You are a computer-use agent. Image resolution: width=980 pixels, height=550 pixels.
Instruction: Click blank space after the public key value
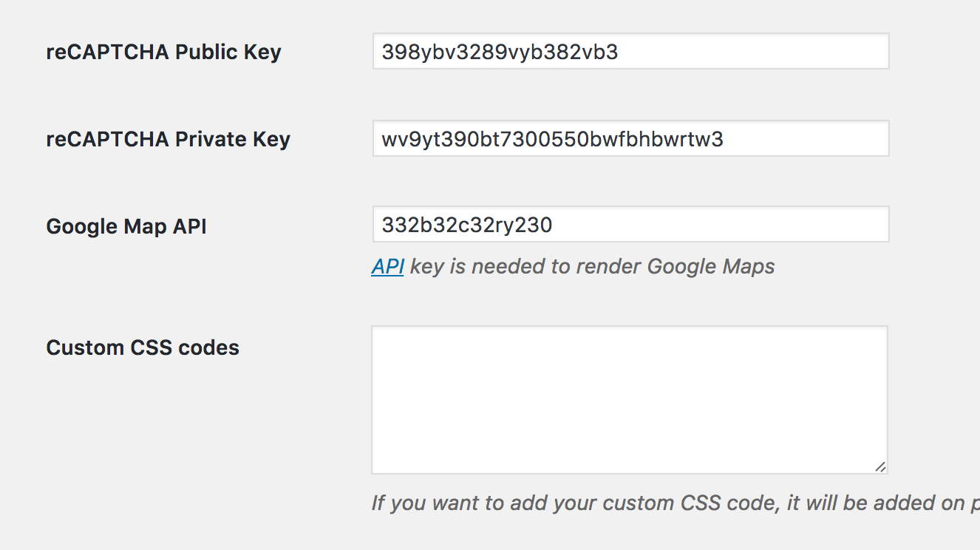(754, 52)
